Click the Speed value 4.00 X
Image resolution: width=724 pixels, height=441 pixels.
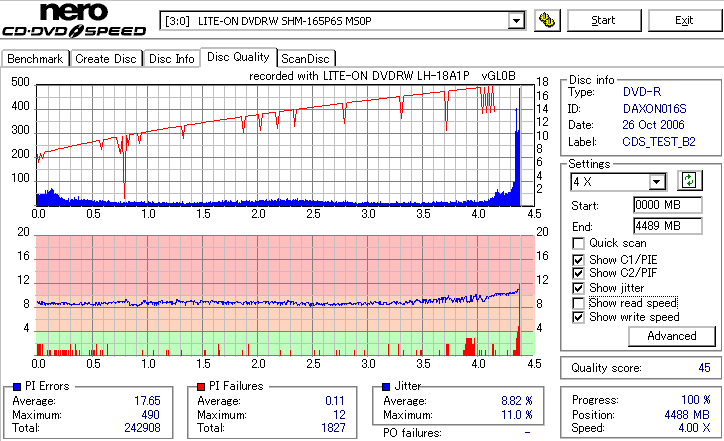point(694,428)
